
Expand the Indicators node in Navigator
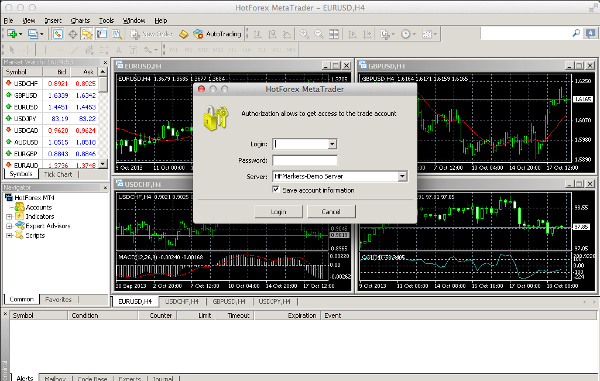[x=9, y=217]
